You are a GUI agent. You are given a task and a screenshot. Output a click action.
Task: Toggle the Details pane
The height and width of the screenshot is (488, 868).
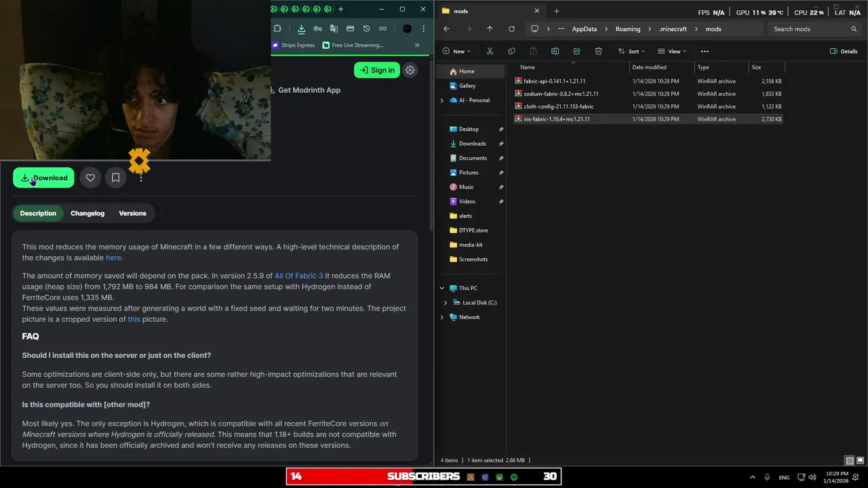coord(844,52)
